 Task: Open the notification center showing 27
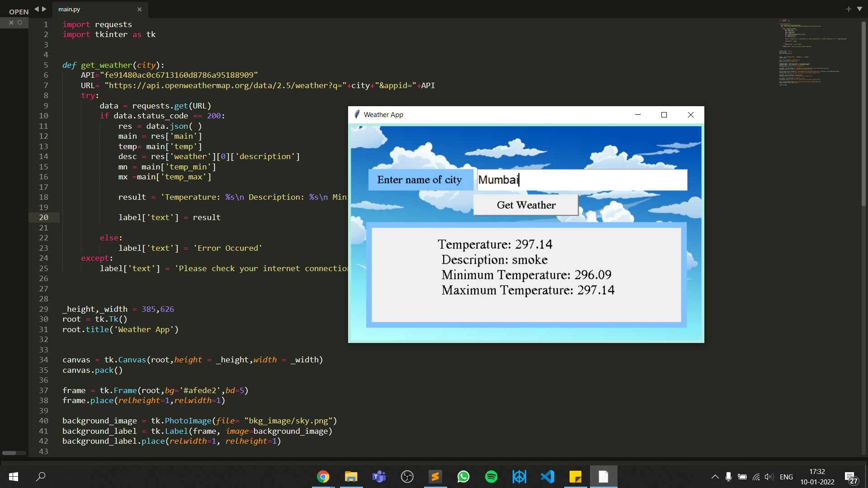pyautogui.click(x=850, y=477)
